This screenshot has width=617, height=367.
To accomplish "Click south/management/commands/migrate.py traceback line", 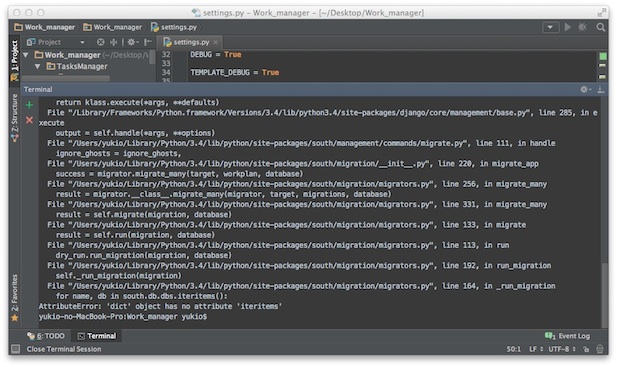I will 301,143.
